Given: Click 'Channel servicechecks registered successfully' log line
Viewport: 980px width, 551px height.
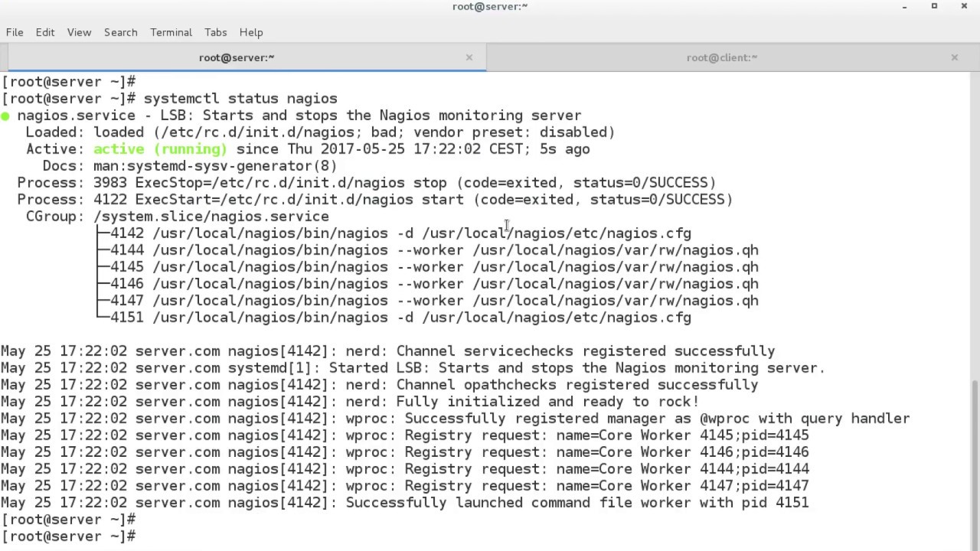Looking at the screenshot, I should (x=388, y=351).
